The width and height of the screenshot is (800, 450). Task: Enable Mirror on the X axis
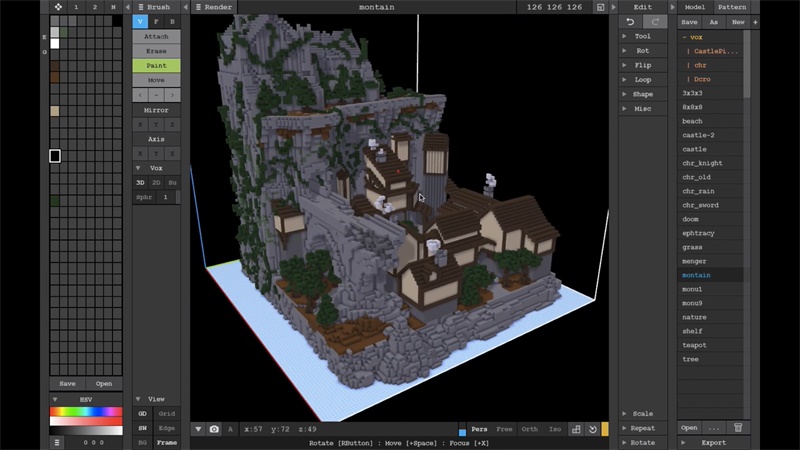click(x=141, y=124)
